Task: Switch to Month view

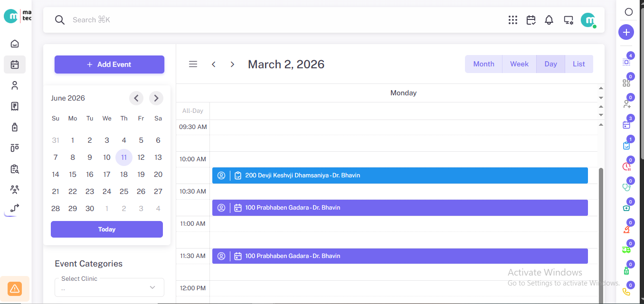Action: (483, 64)
